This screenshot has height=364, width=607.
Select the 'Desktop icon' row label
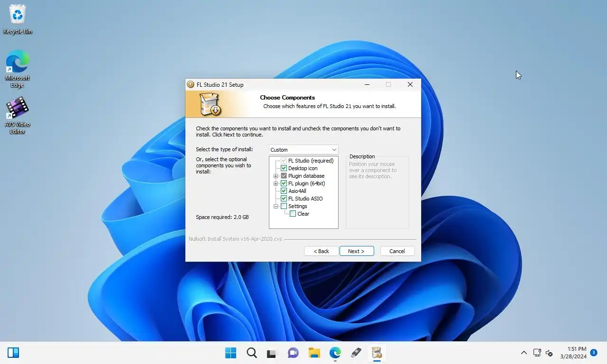pos(303,168)
